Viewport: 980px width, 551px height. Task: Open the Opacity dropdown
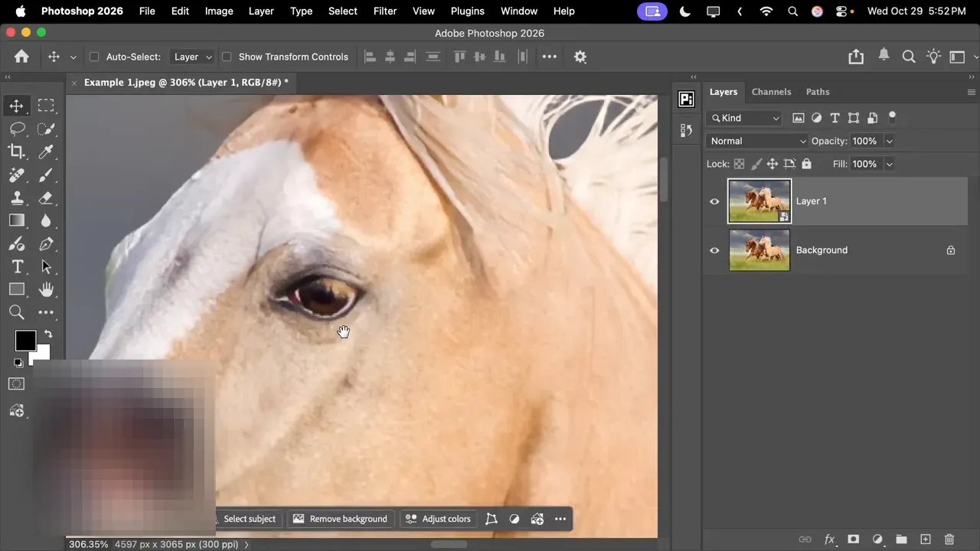click(889, 141)
